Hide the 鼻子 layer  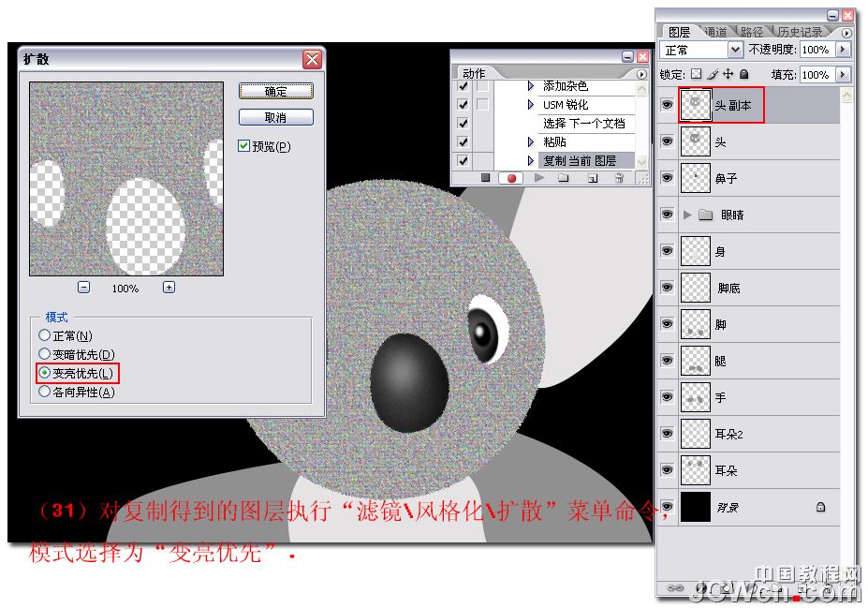coord(668,178)
